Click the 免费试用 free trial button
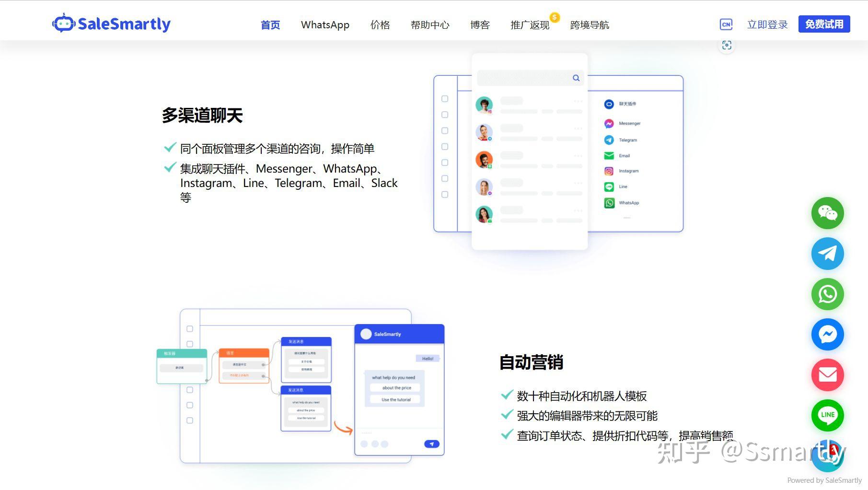 [x=824, y=24]
